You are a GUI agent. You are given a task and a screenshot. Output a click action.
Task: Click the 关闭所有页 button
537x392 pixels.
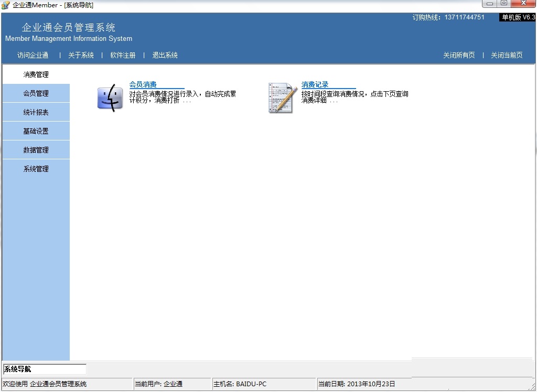[459, 55]
